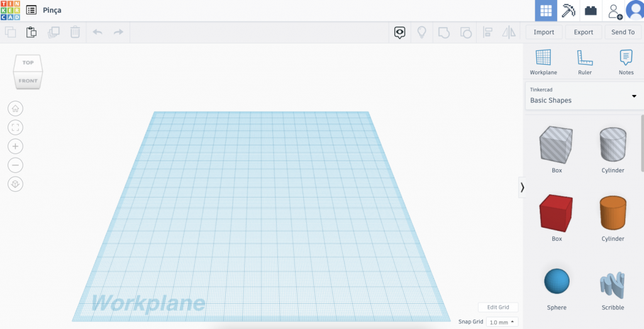This screenshot has width=644, height=329.
Task: Open the Notes tool
Action: (626, 62)
